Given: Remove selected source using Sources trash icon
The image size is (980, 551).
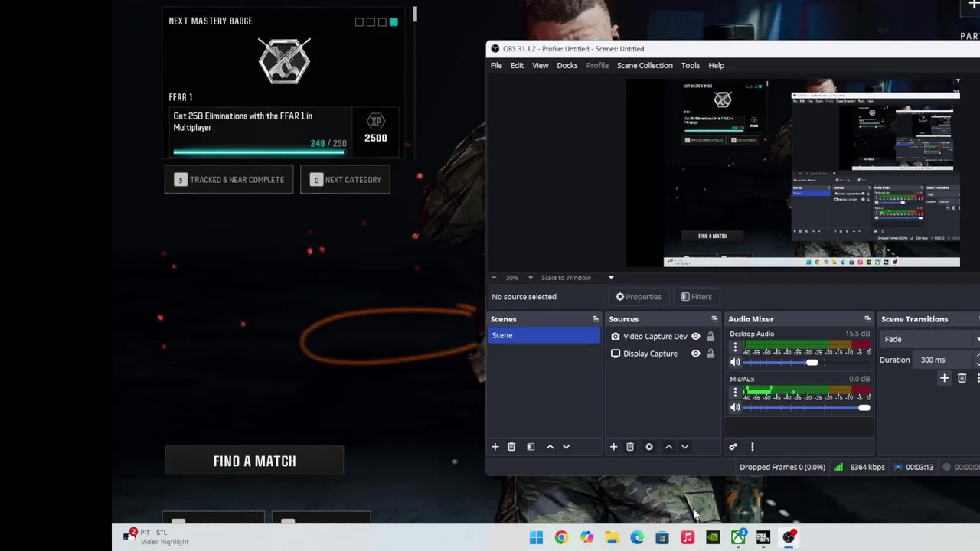Looking at the screenshot, I should (630, 447).
